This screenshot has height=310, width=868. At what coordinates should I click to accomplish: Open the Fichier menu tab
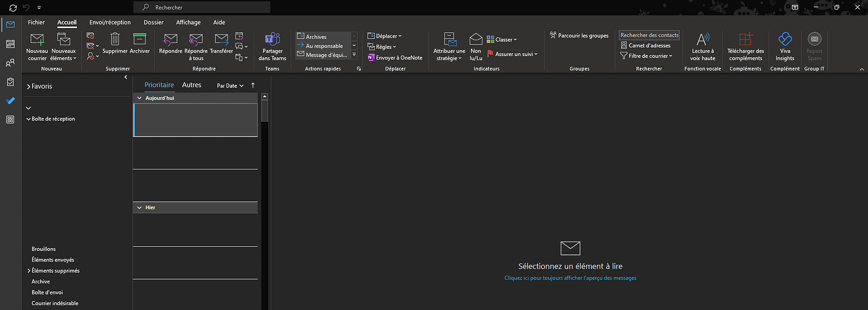tap(36, 23)
